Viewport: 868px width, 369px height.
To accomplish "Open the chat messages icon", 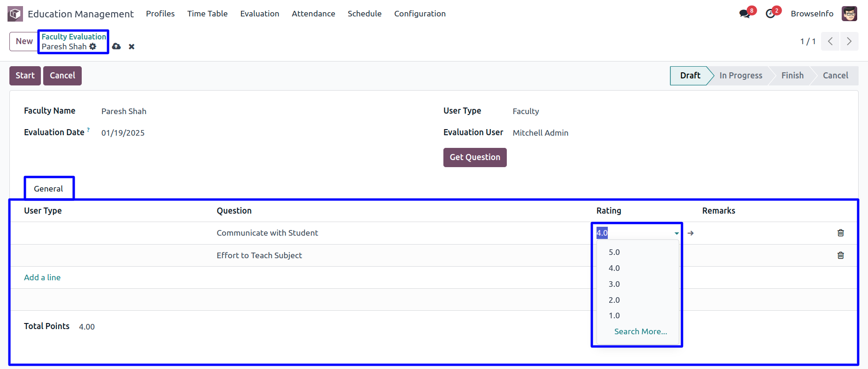I will [x=744, y=14].
